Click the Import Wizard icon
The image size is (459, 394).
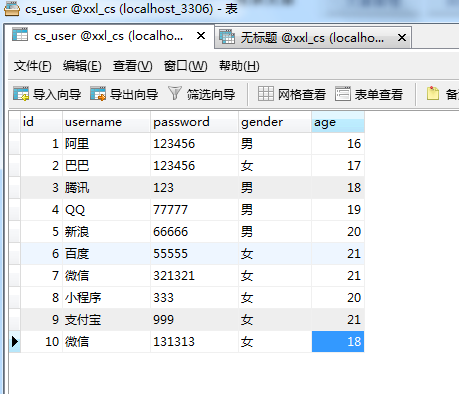click(x=21, y=94)
